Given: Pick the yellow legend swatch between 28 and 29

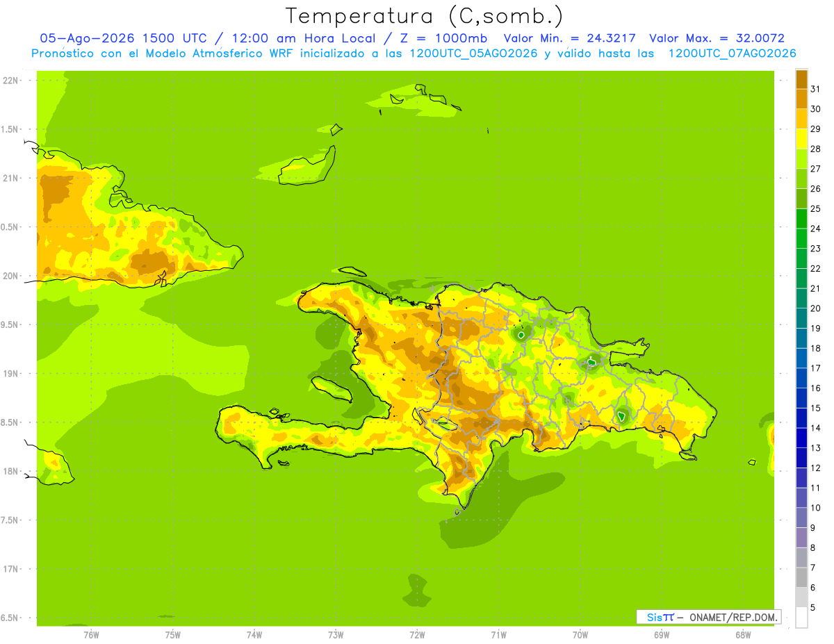Looking at the screenshot, I should 801,139.
